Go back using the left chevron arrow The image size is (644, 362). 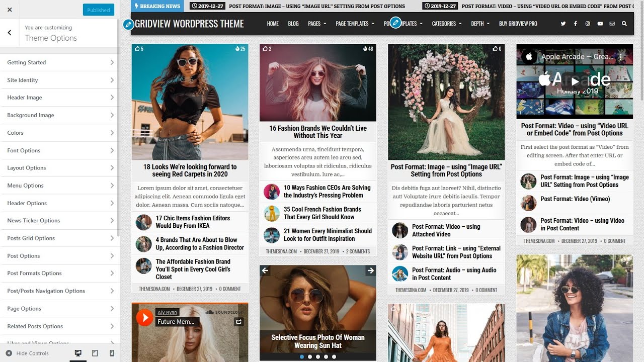click(x=10, y=33)
